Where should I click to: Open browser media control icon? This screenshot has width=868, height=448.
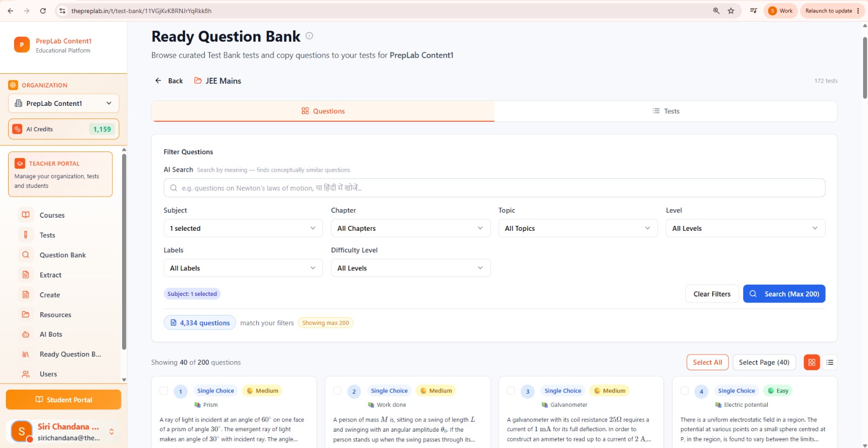pos(754,11)
